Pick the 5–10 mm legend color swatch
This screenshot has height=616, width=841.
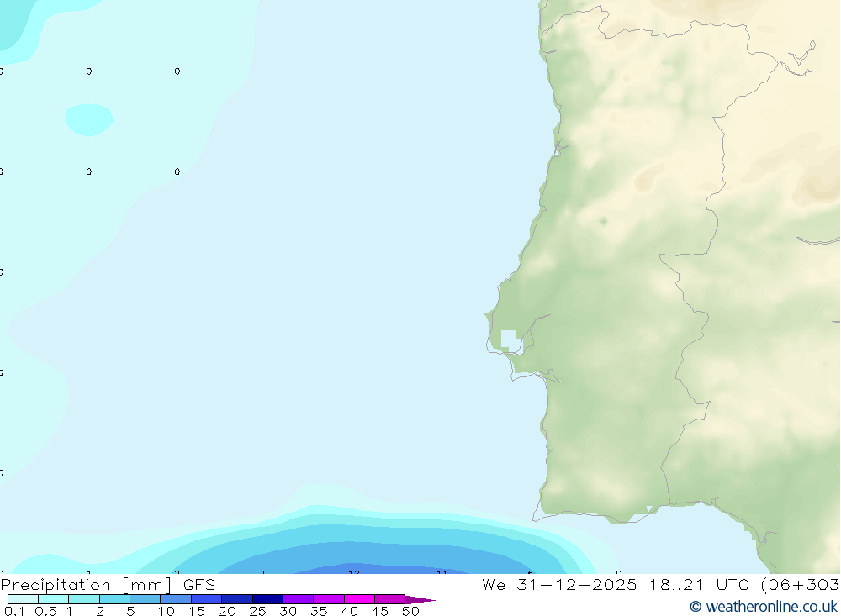(x=145, y=599)
